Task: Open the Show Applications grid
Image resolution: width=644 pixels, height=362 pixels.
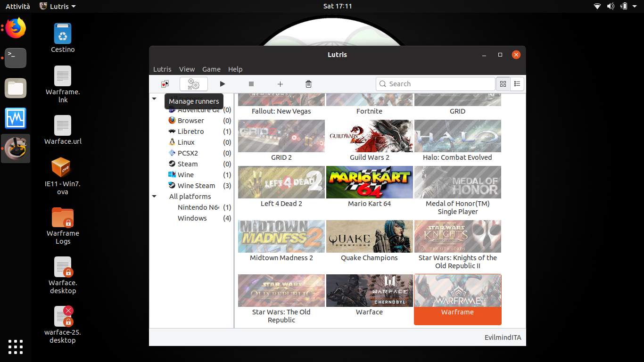Action: tap(16, 346)
